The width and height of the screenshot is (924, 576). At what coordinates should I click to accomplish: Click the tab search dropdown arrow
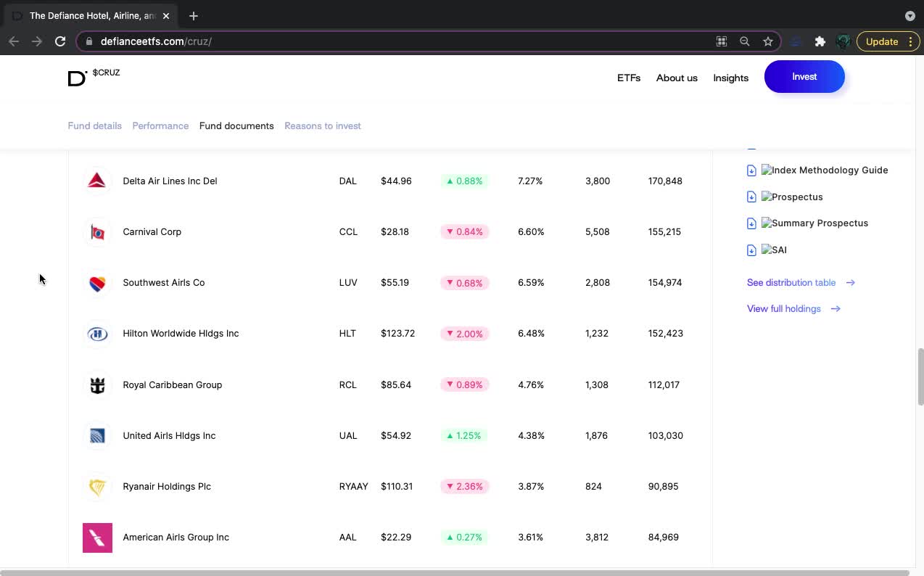(910, 16)
